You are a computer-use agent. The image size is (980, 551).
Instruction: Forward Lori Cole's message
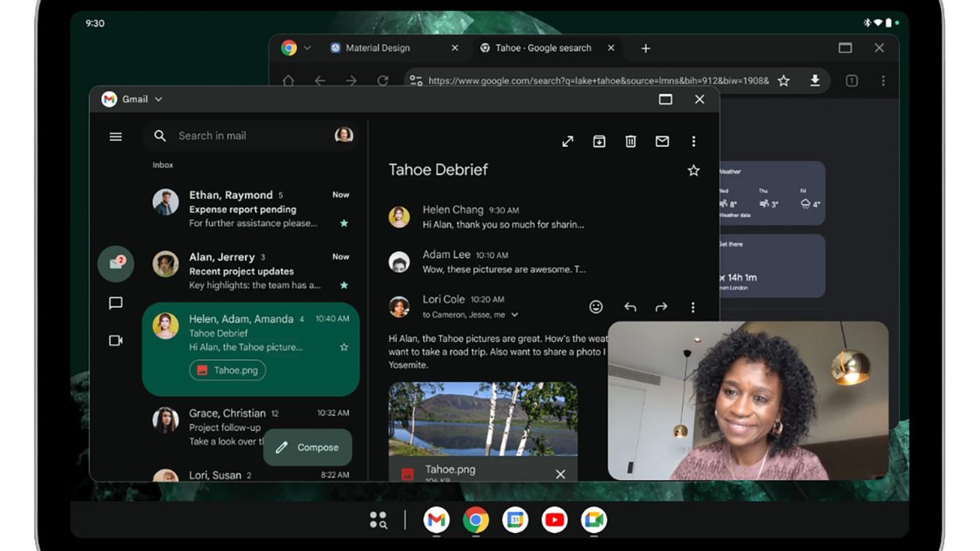pos(661,308)
